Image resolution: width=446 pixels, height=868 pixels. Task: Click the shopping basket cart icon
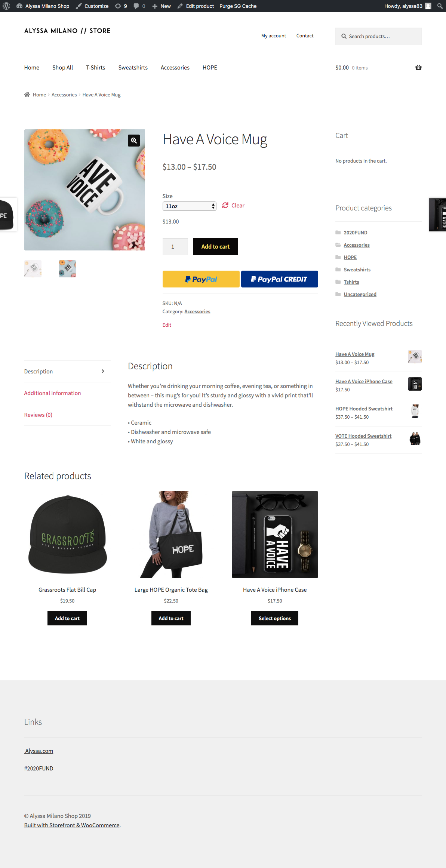click(418, 68)
